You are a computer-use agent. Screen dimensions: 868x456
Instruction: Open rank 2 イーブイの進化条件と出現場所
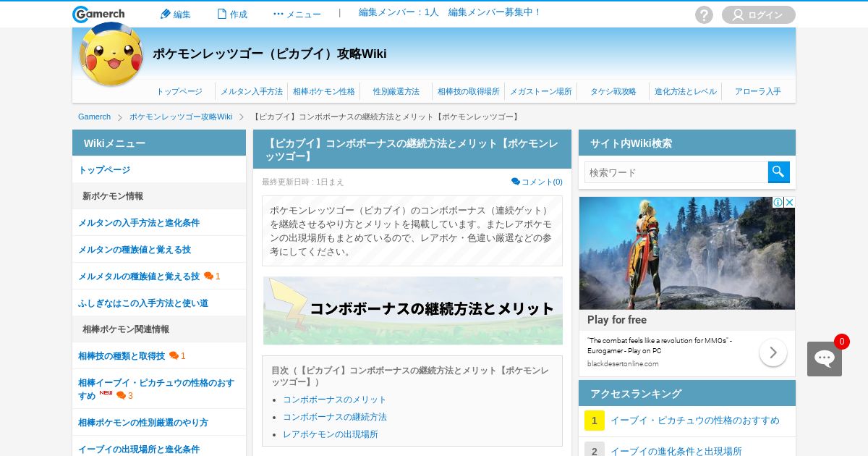[676, 452]
